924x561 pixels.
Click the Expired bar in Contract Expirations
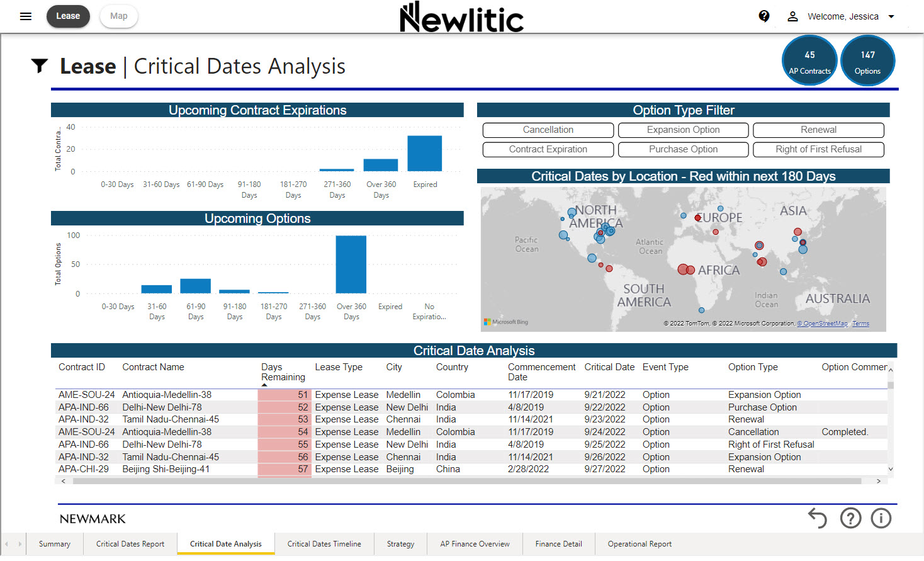pos(425,153)
